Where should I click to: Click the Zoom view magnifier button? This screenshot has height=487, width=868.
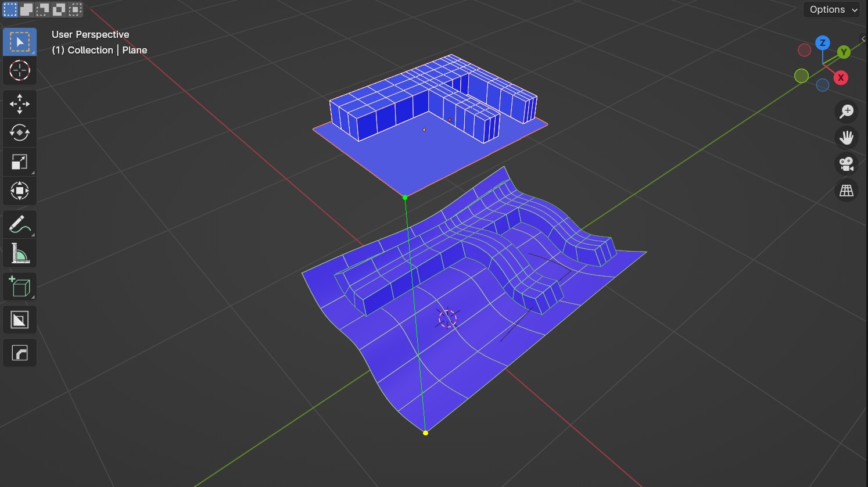(x=847, y=111)
